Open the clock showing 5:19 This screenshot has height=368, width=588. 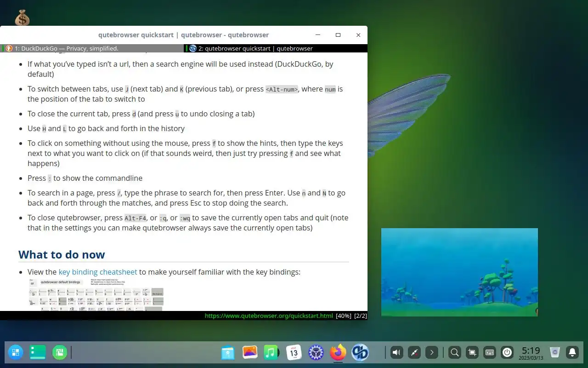(x=531, y=353)
